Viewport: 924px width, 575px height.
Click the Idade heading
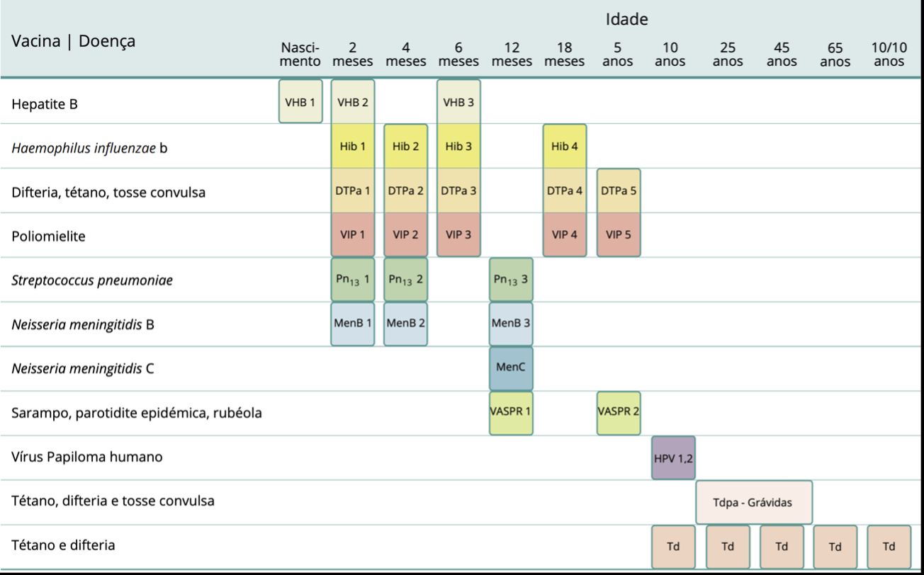626,20
